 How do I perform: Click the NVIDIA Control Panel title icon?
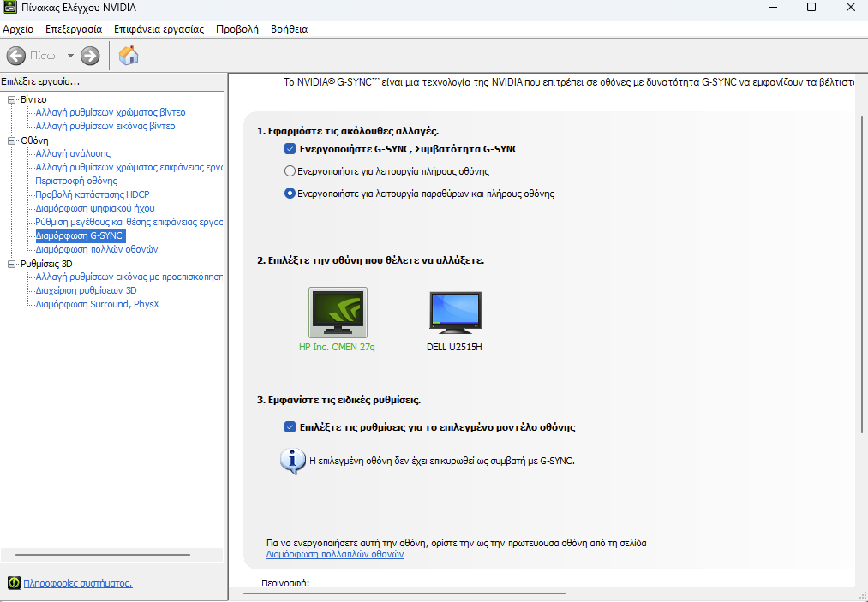click(x=10, y=8)
